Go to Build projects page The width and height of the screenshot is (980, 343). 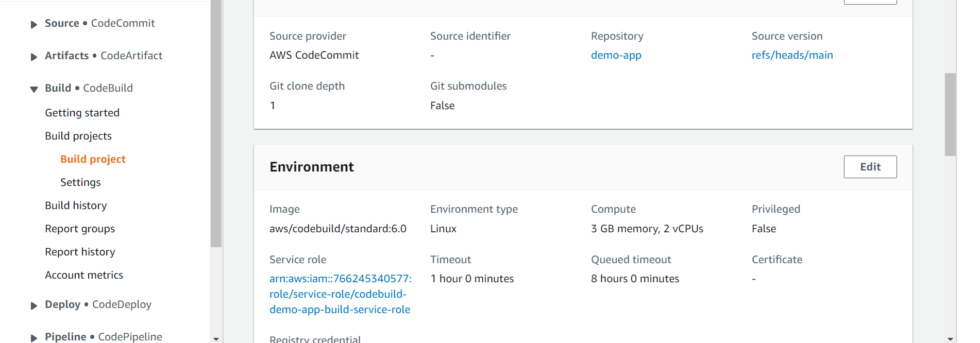78,136
